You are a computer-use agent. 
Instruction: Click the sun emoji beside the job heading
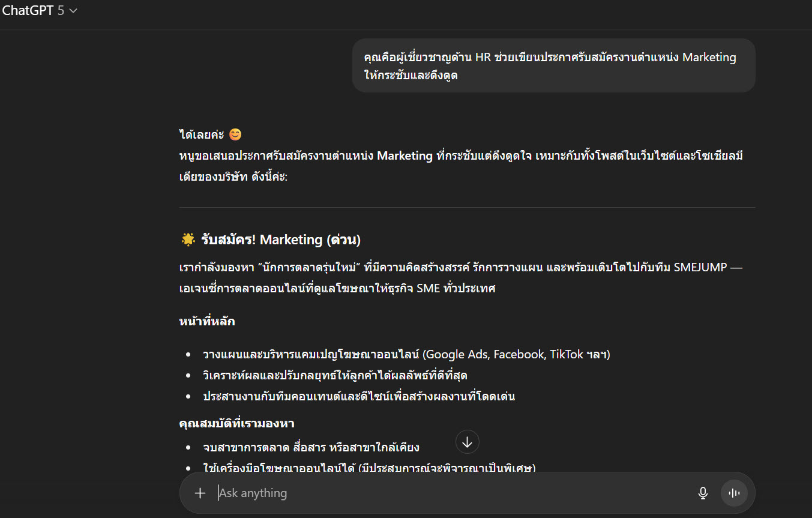[x=188, y=240]
